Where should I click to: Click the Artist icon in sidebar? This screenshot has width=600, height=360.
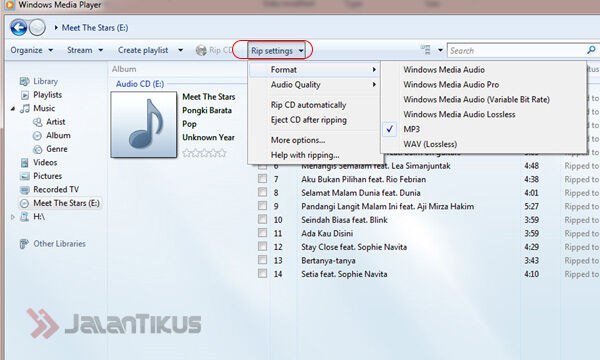click(x=38, y=122)
